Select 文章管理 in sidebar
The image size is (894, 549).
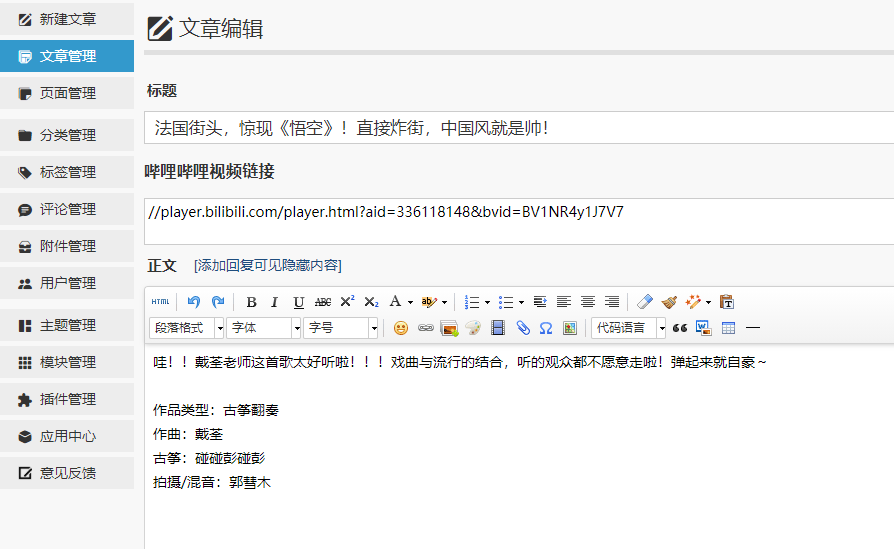tap(67, 56)
